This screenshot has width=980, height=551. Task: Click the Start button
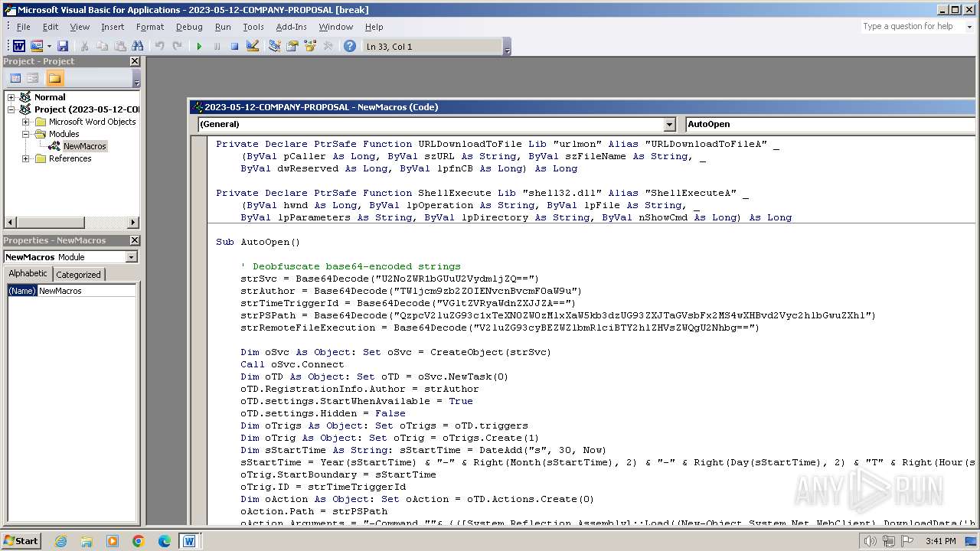(x=21, y=540)
